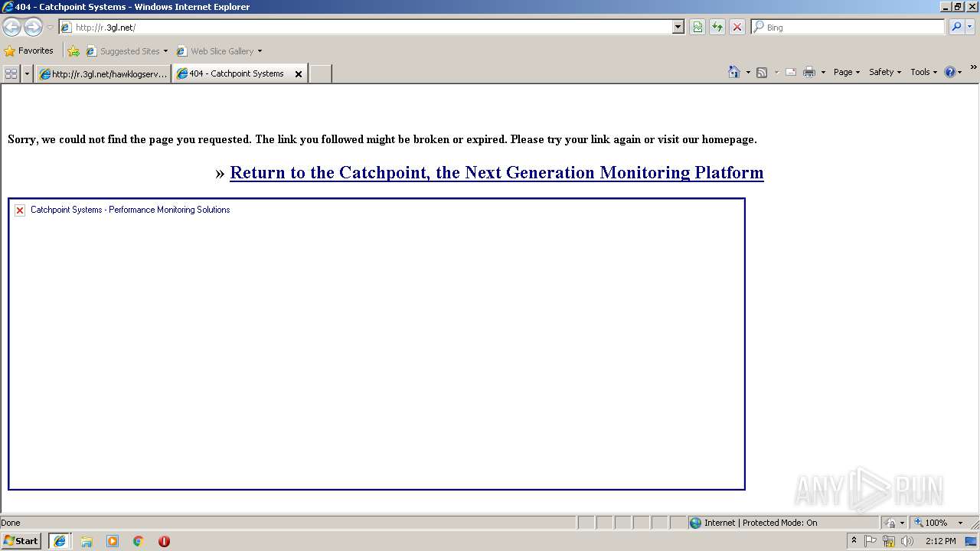Stop loading the page

737,27
